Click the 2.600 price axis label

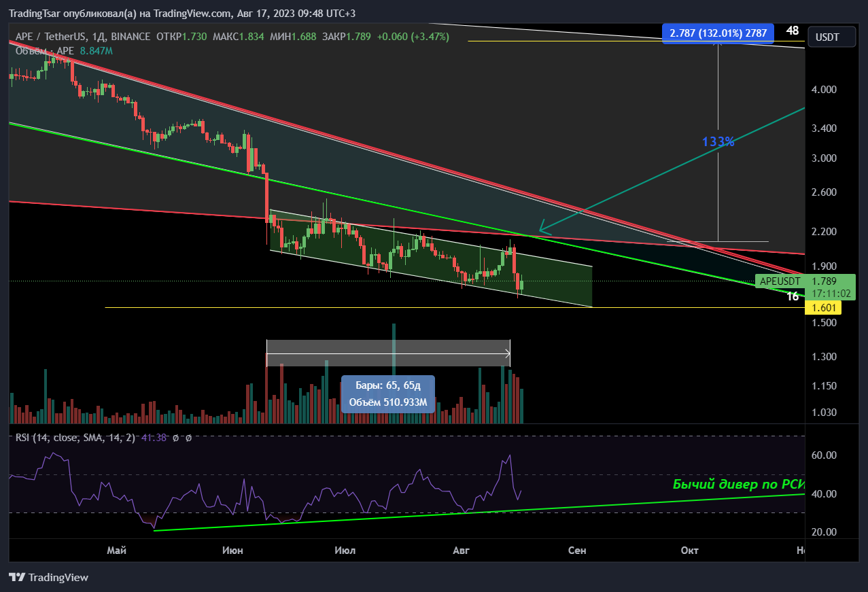click(824, 192)
